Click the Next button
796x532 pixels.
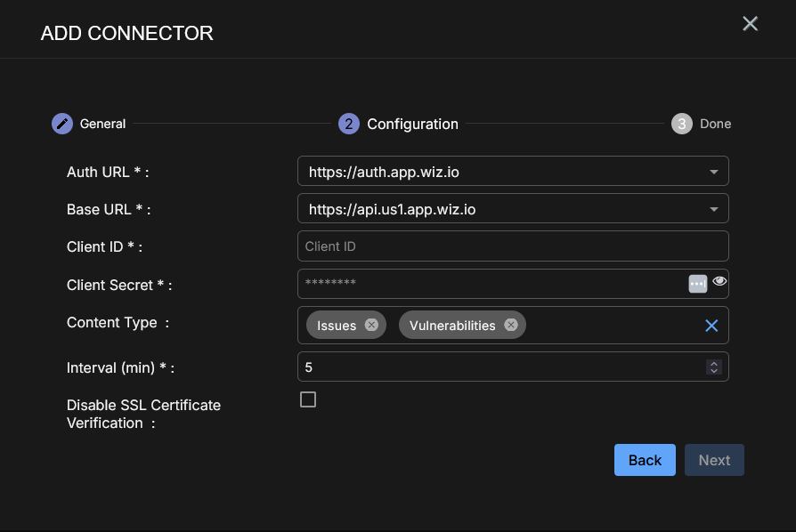(714, 460)
